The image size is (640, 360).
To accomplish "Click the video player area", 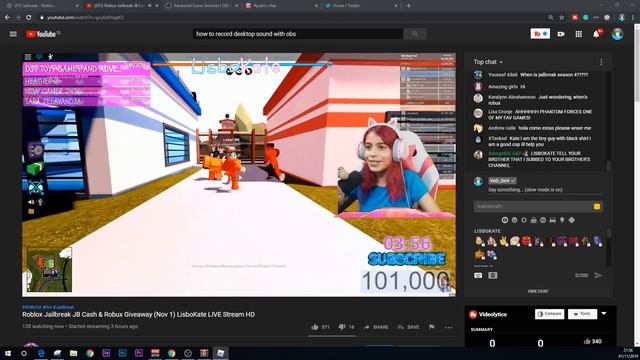I will coord(239,175).
